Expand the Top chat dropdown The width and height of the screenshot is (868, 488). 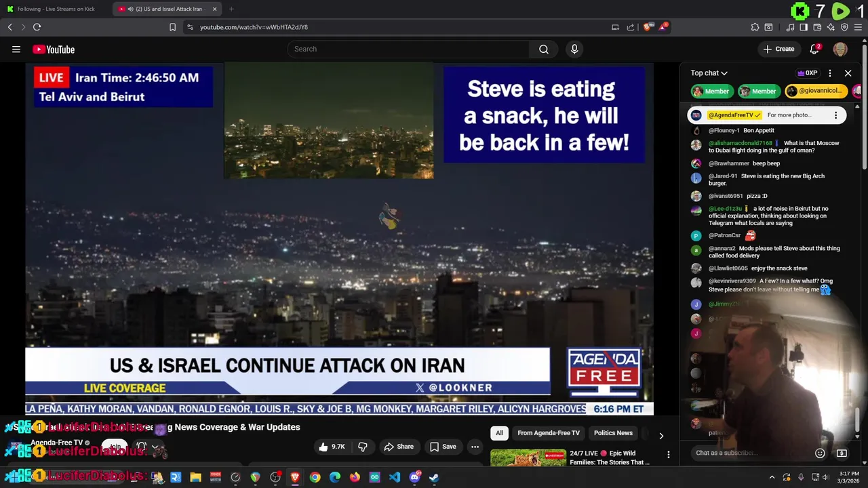709,73
